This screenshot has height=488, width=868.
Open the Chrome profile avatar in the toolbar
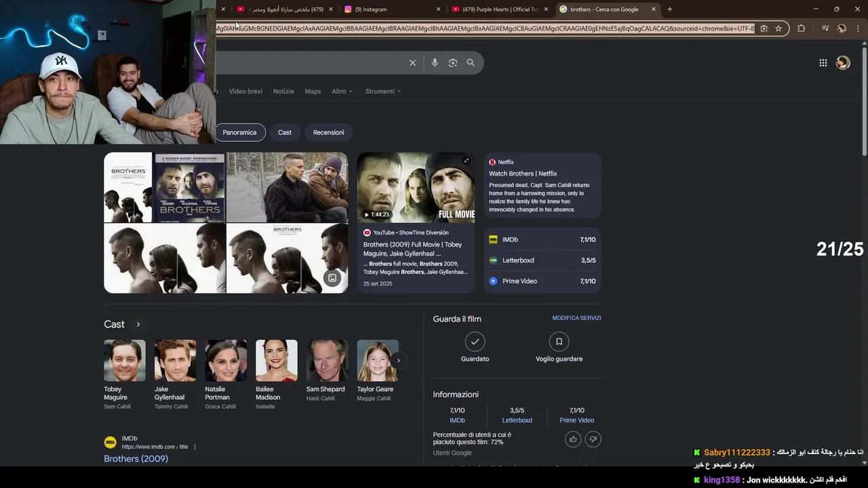point(842,28)
